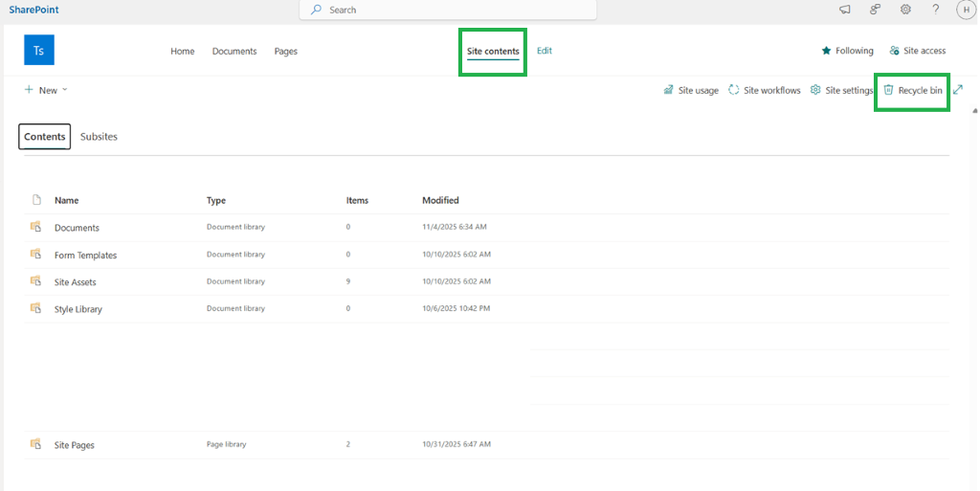Open the network connections icon in header
This screenshot has height=491, width=980.
tap(875, 10)
